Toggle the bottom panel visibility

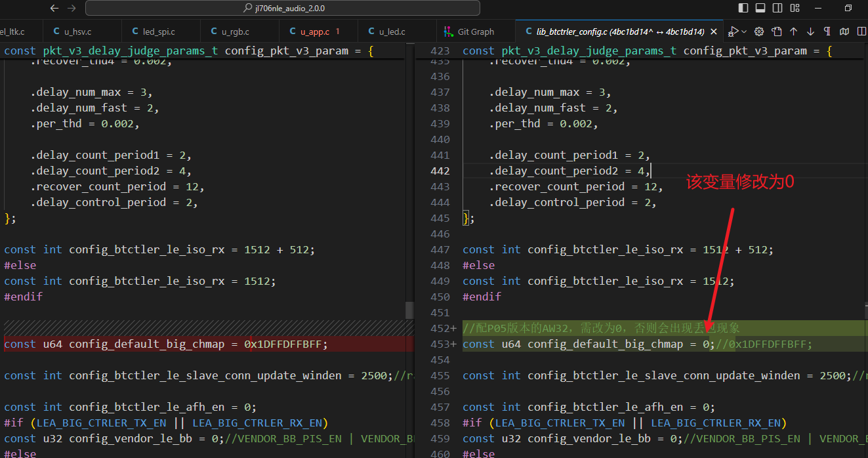click(x=760, y=9)
